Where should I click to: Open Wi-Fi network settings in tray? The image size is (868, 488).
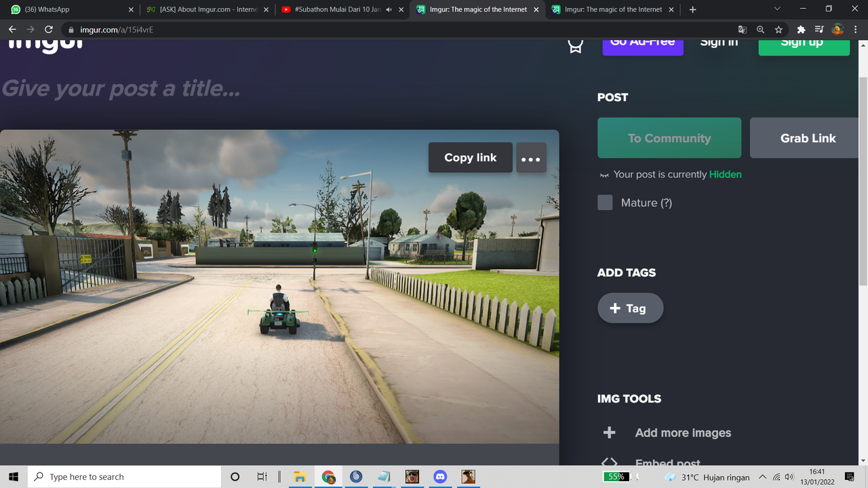click(776, 476)
